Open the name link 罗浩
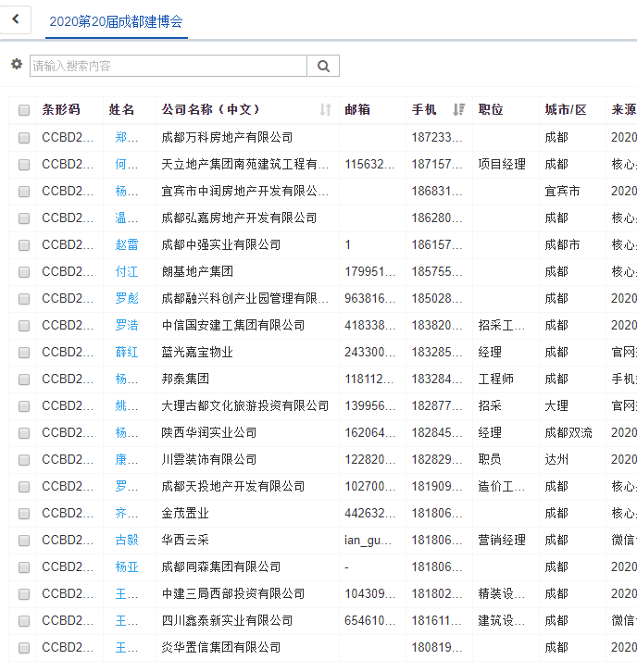The width and height of the screenshot is (637, 672). click(127, 325)
